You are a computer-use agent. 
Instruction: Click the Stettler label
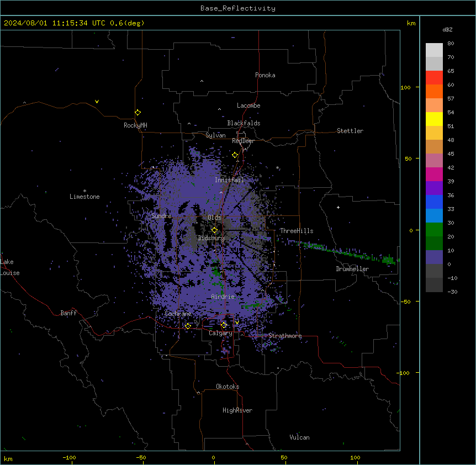350,131
